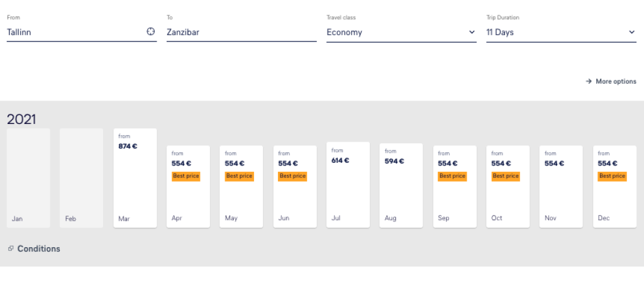Click the Best price badge in September
The image size is (644, 283).
452,176
